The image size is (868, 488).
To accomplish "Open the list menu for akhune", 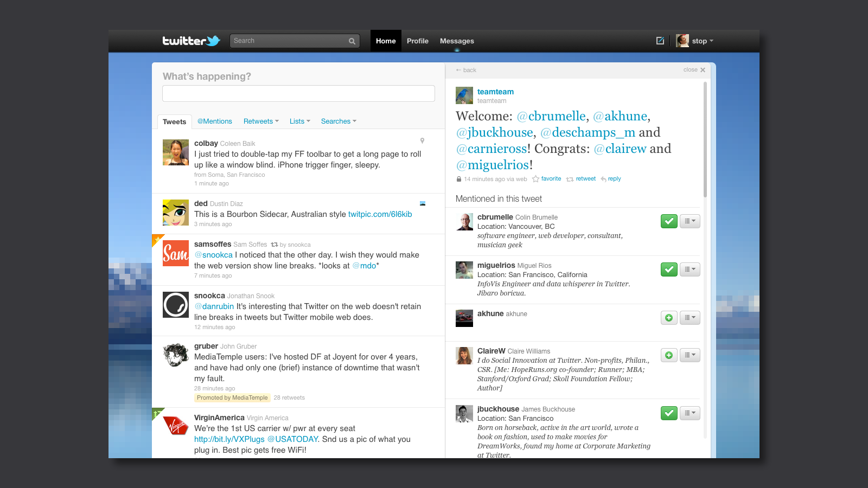I will [690, 318].
